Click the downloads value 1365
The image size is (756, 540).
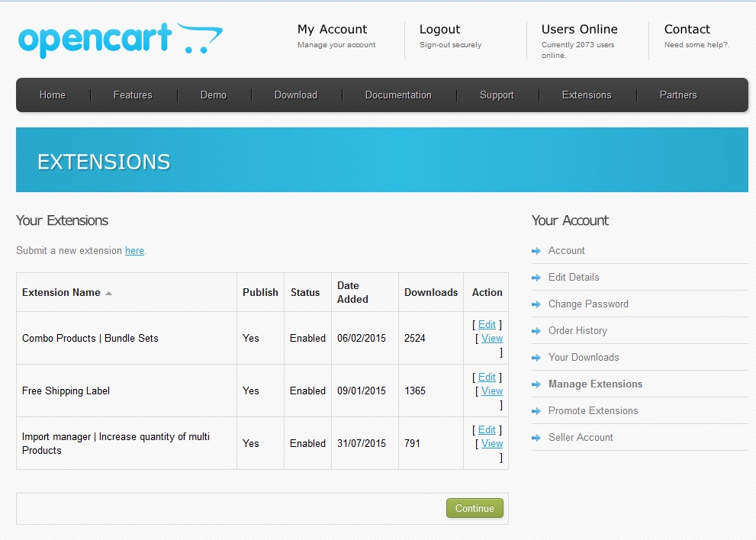point(415,391)
